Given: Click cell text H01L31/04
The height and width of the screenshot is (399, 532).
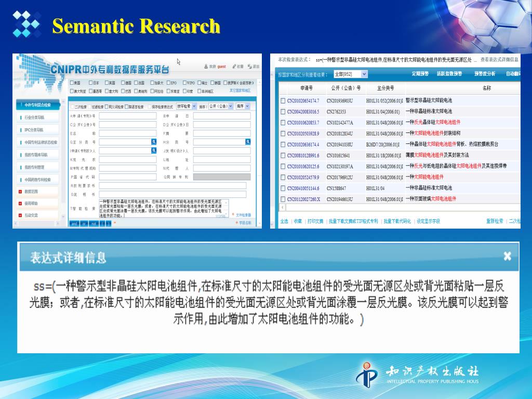Looking at the screenshot, I should (x=375, y=188).
